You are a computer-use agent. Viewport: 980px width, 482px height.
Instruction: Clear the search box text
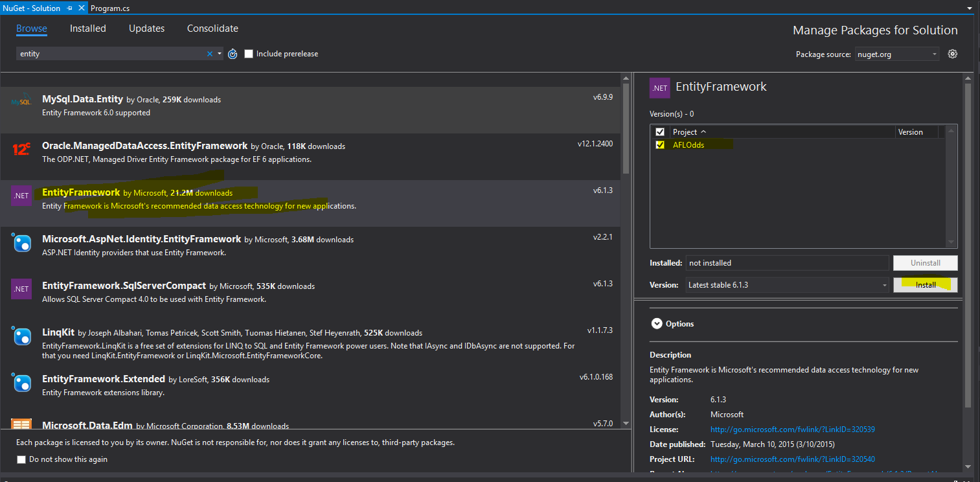[x=209, y=54]
